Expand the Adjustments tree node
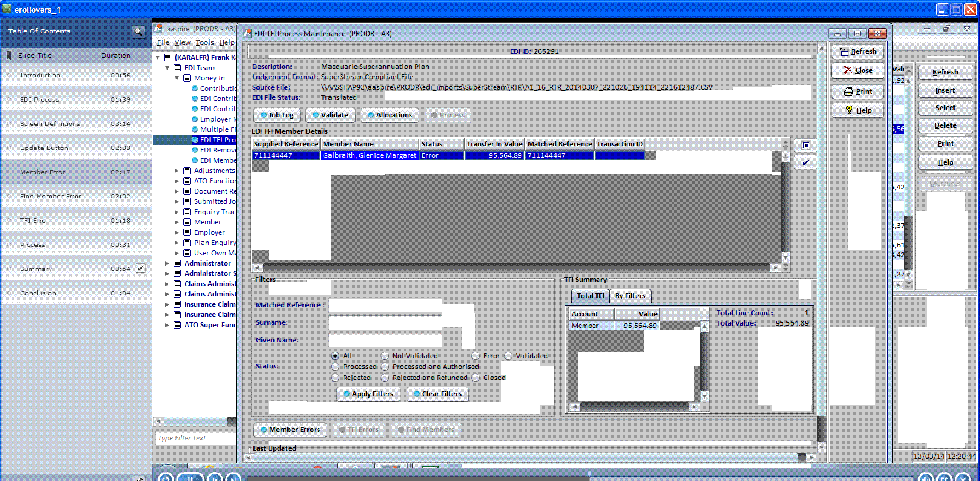This screenshot has width=980, height=481. point(177,171)
